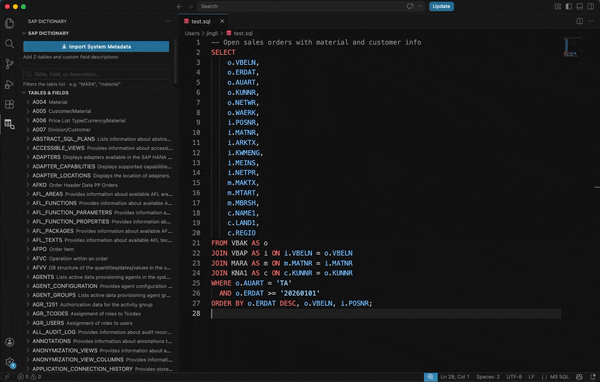This screenshot has height=382, width=600.
Task: Click o.VBELN on line 3
Action: pos(243,62)
